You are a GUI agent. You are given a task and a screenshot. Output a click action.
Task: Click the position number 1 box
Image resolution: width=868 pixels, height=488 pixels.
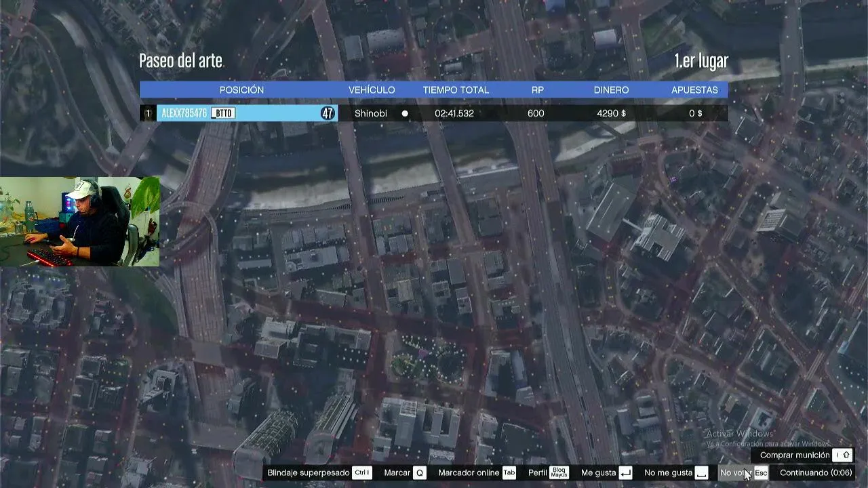tap(148, 113)
